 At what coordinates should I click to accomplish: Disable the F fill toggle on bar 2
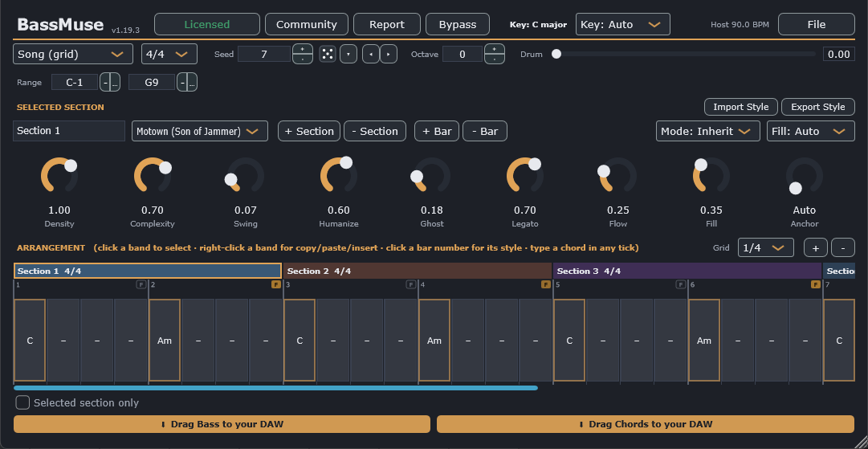coord(275,284)
